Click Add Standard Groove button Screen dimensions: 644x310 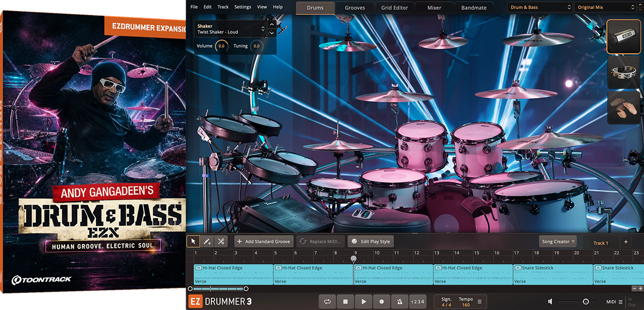click(x=263, y=241)
